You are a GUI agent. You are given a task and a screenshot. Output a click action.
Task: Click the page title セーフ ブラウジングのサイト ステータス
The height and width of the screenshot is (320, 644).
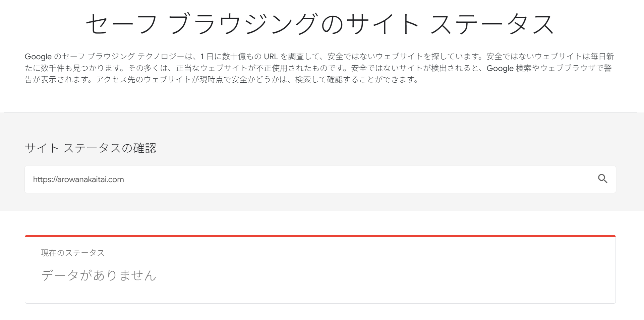320,24
